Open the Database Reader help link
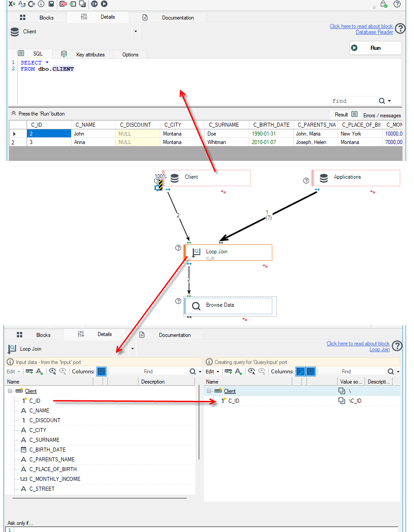 (374, 32)
